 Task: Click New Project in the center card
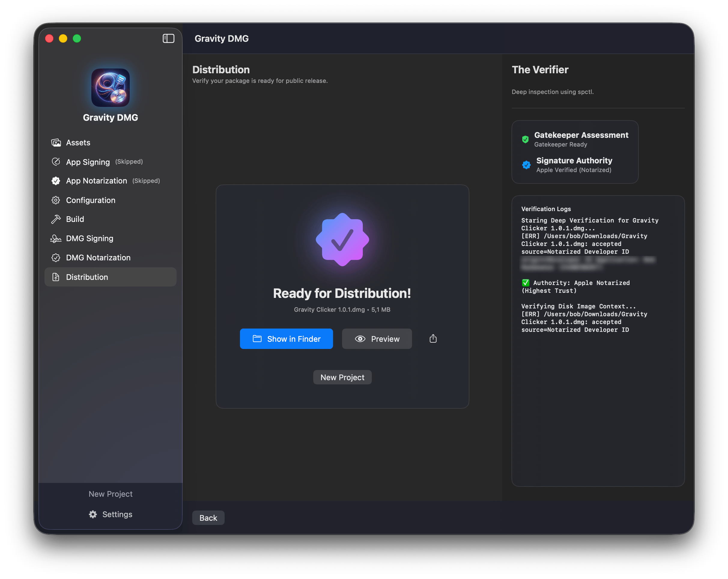tap(342, 377)
